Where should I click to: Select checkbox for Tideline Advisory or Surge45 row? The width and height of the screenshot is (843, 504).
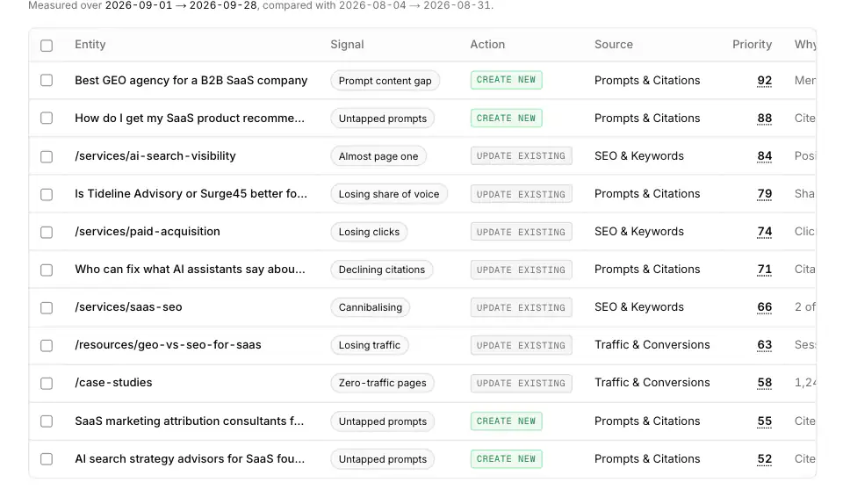coord(47,194)
